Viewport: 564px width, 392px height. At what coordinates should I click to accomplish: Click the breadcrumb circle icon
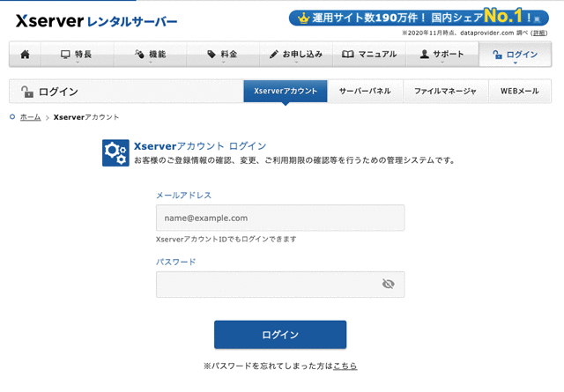pos(12,117)
